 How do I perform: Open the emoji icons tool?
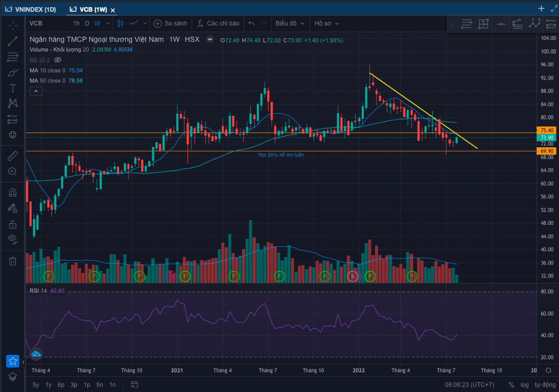click(x=12, y=135)
